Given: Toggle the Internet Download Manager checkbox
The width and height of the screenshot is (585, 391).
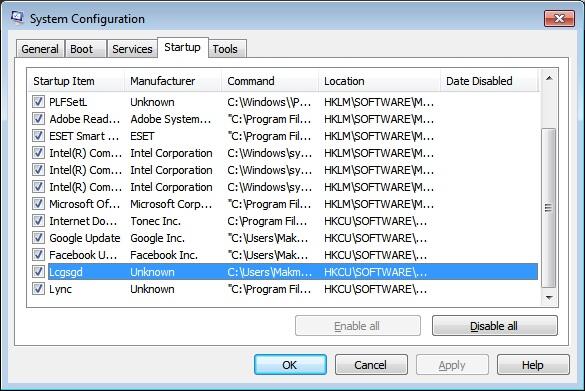Looking at the screenshot, I should click(x=38, y=221).
